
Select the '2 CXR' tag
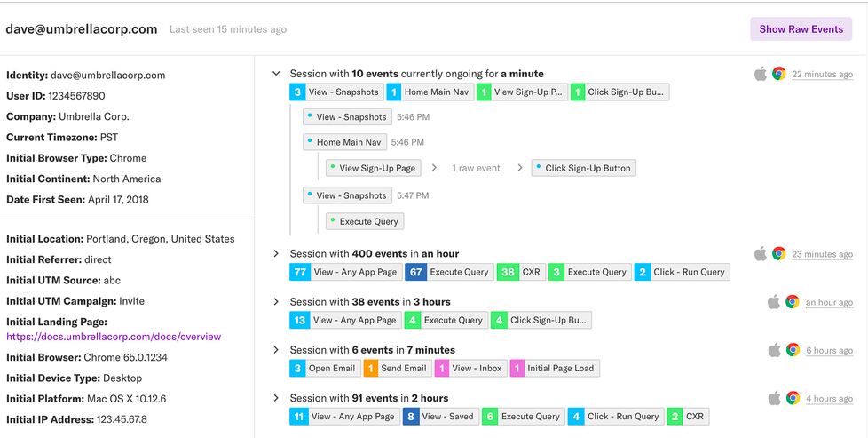click(688, 417)
